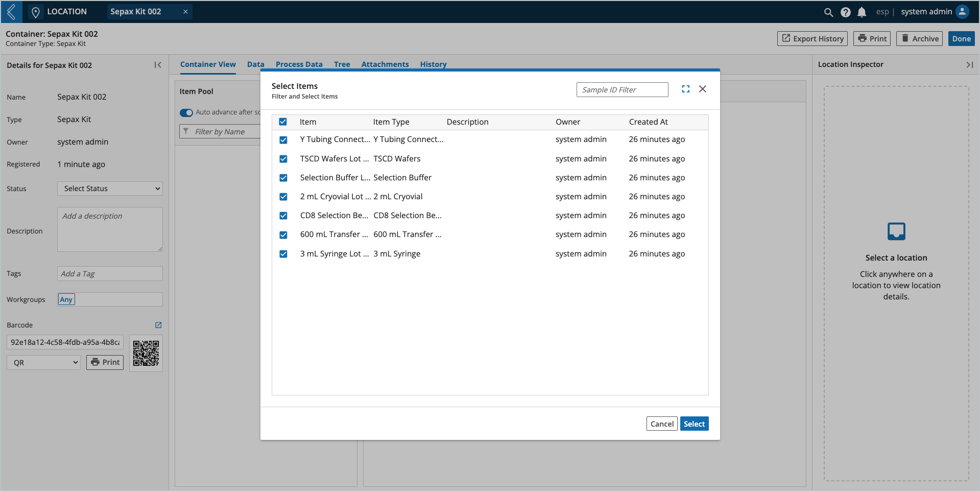The width and height of the screenshot is (980, 491).
Task: Switch to the Tree tab
Action: click(x=342, y=64)
